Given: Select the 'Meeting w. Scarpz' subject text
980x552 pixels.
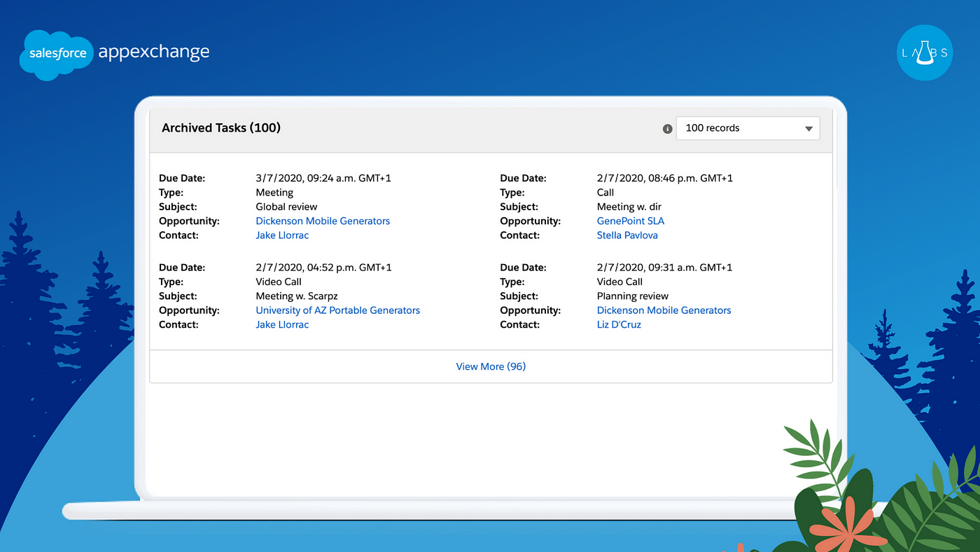Looking at the screenshot, I should tap(297, 296).
